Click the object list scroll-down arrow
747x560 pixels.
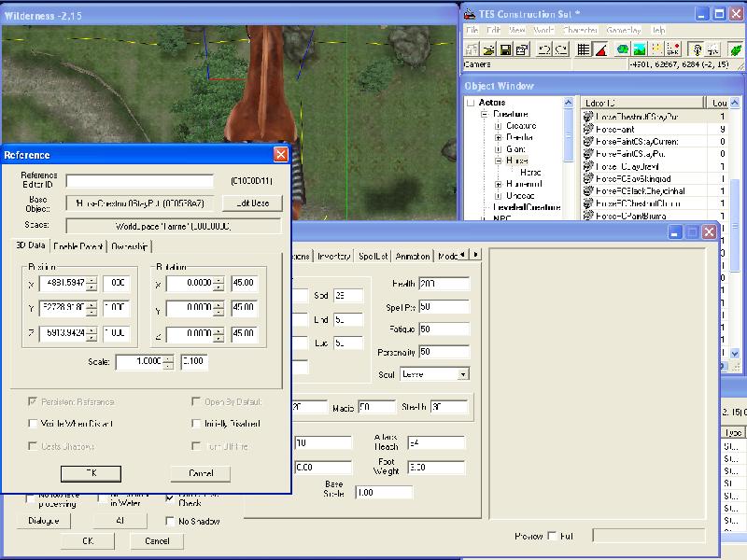(x=735, y=354)
